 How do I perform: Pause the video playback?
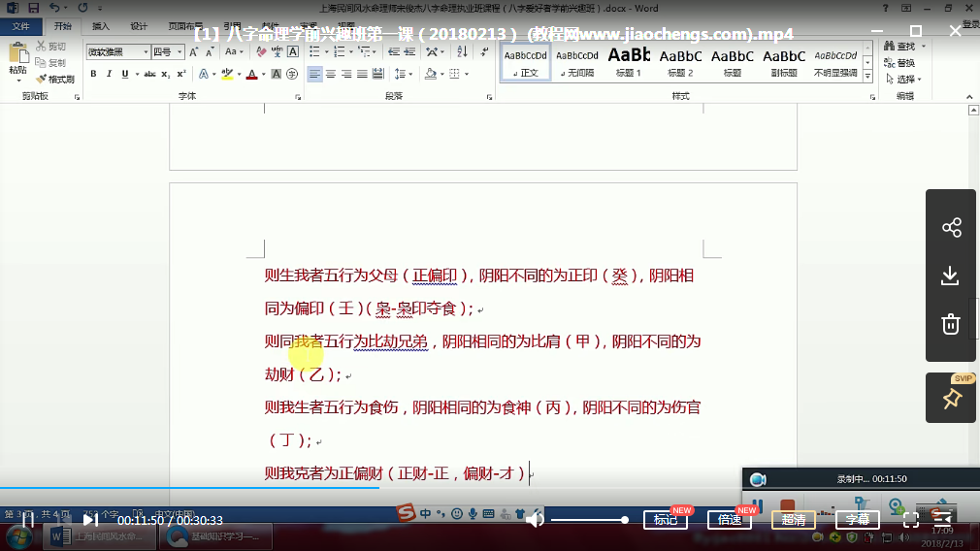click(28, 520)
